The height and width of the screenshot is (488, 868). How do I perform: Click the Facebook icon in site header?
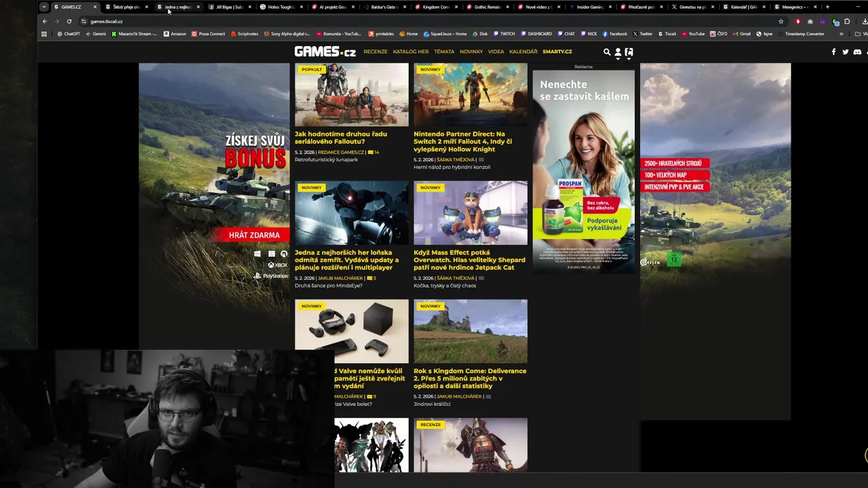[x=833, y=52]
